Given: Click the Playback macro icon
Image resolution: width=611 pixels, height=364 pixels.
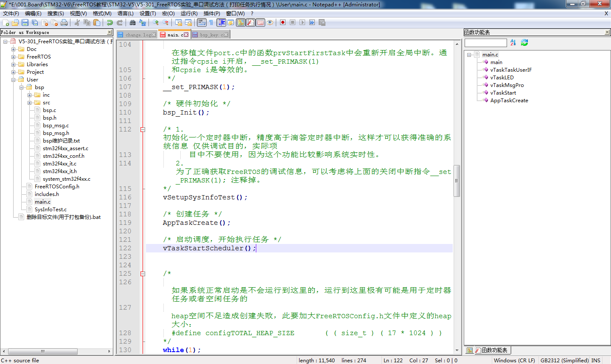Looking at the screenshot, I should point(303,22).
